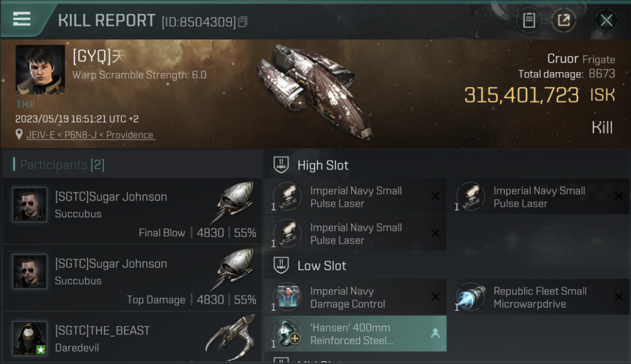Close the kill report window
Viewport: 631px width, 364px height.
[x=606, y=20]
